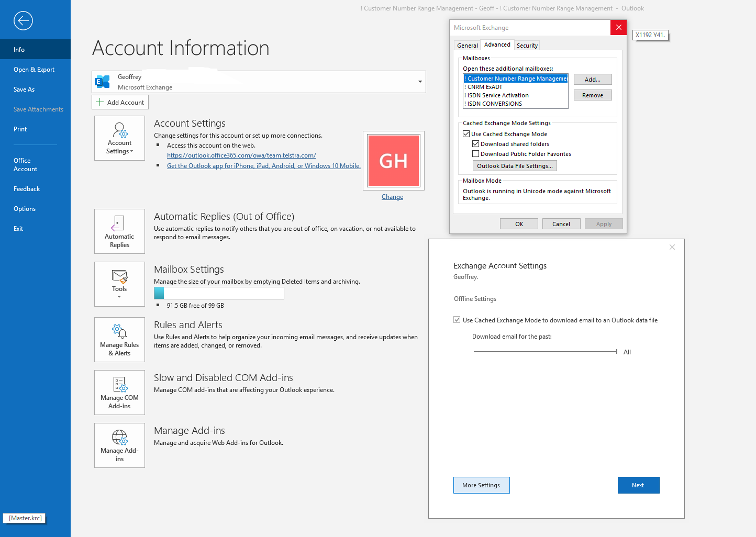Open the Open & Export page

click(35, 69)
